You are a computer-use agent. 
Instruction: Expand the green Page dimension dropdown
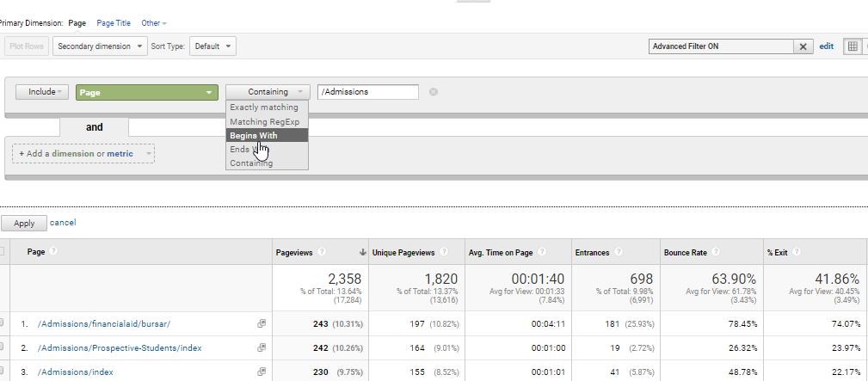[146, 92]
